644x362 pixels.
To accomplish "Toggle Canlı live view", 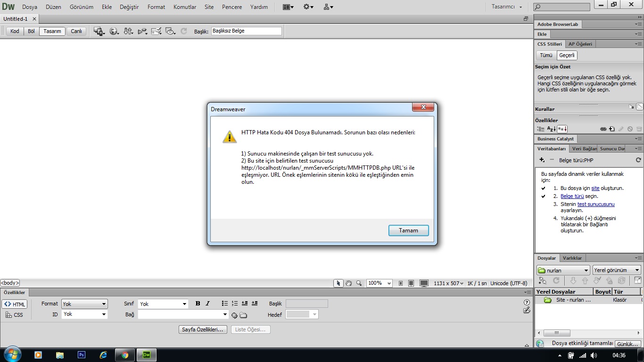I will (x=76, y=31).
